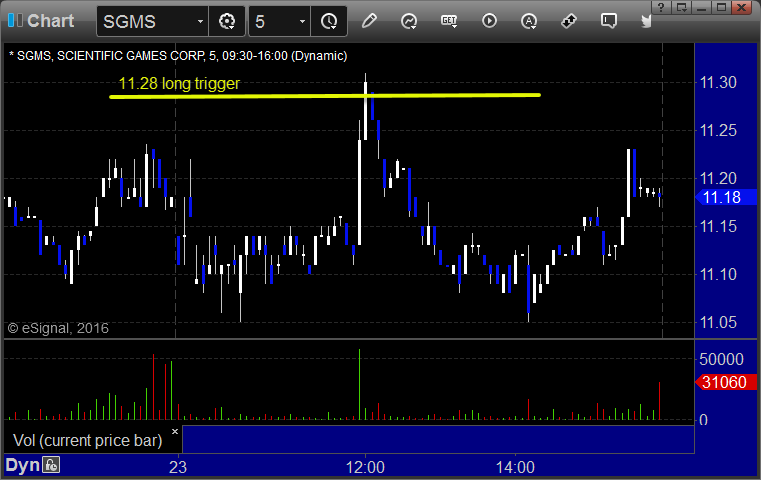Open the 5-minute interval dropdown arrow
761x480 pixels.
pyautogui.click(x=302, y=22)
